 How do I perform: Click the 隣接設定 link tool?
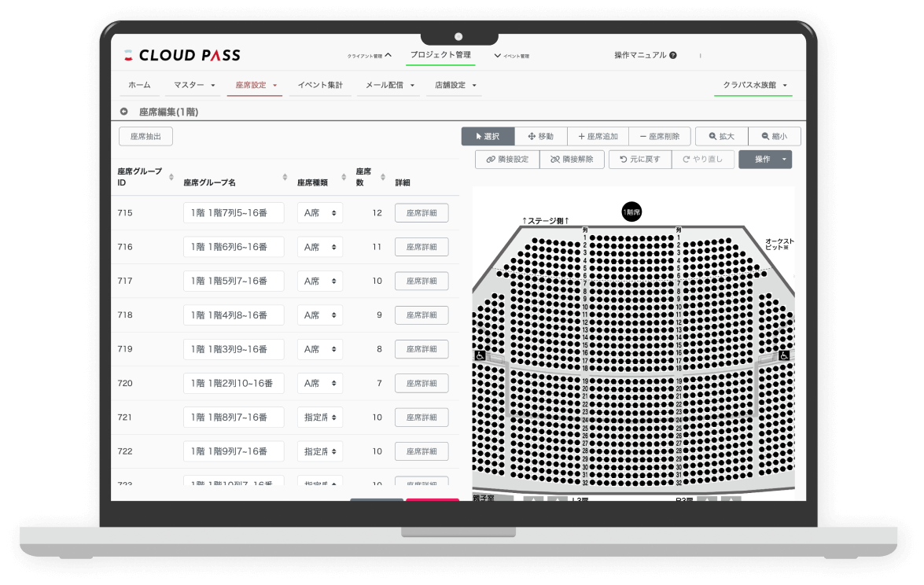pos(507,160)
